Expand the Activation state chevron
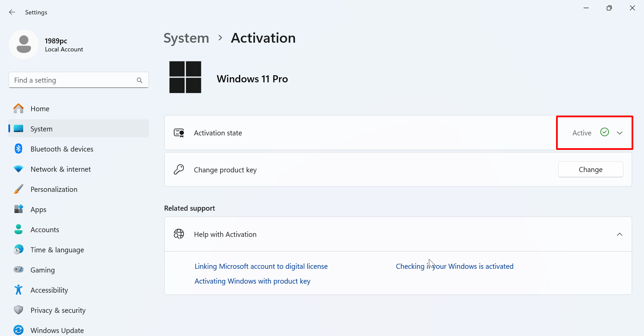The width and height of the screenshot is (644, 336). (x=620, y=133)
